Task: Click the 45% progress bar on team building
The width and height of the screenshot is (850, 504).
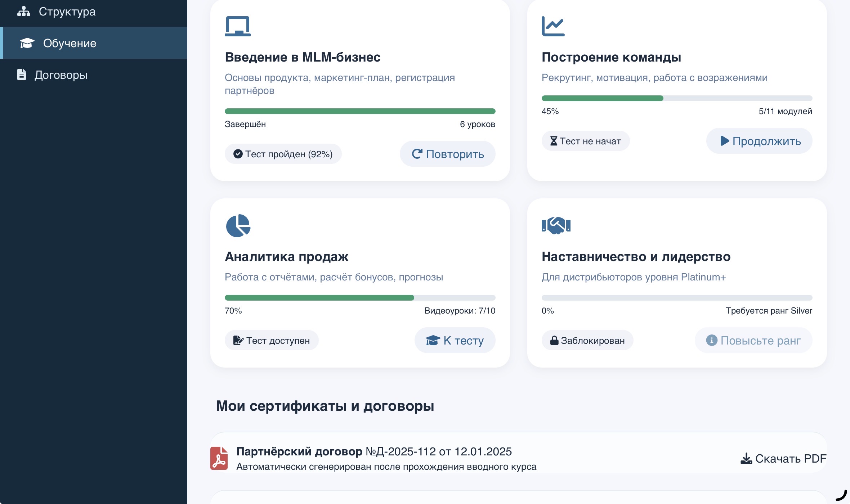Action: [676, 98]
